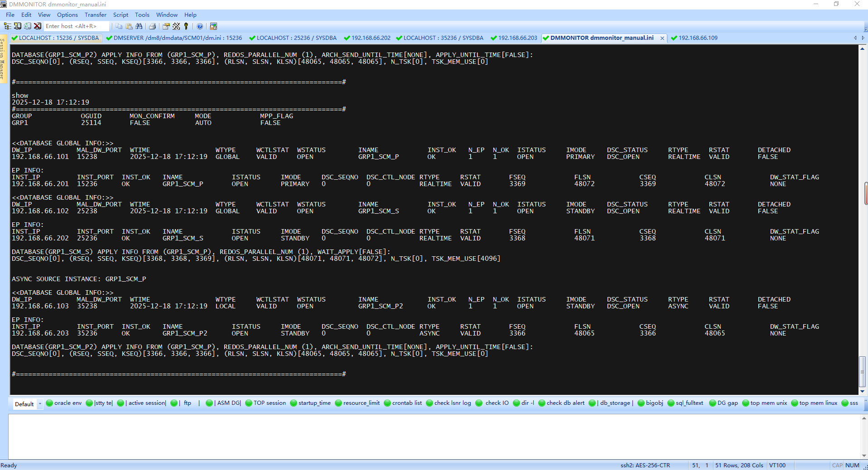Click in the command input window

coord(434,436)
